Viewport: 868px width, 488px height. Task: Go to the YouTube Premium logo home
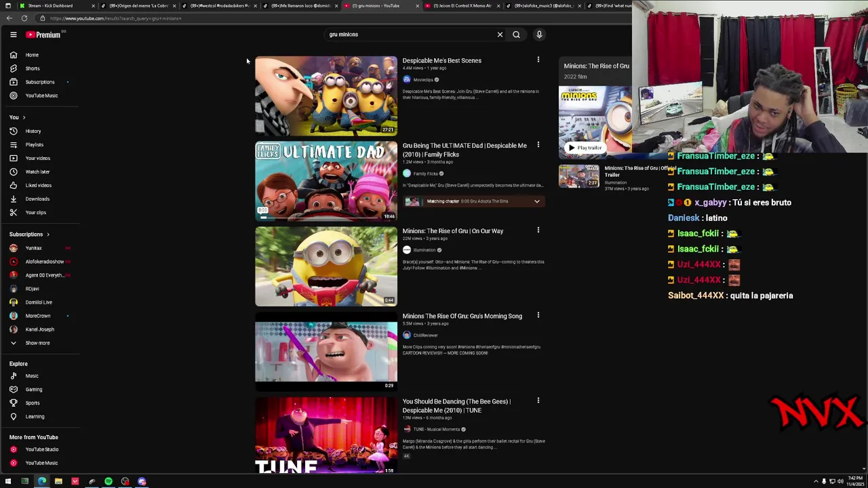43,35
